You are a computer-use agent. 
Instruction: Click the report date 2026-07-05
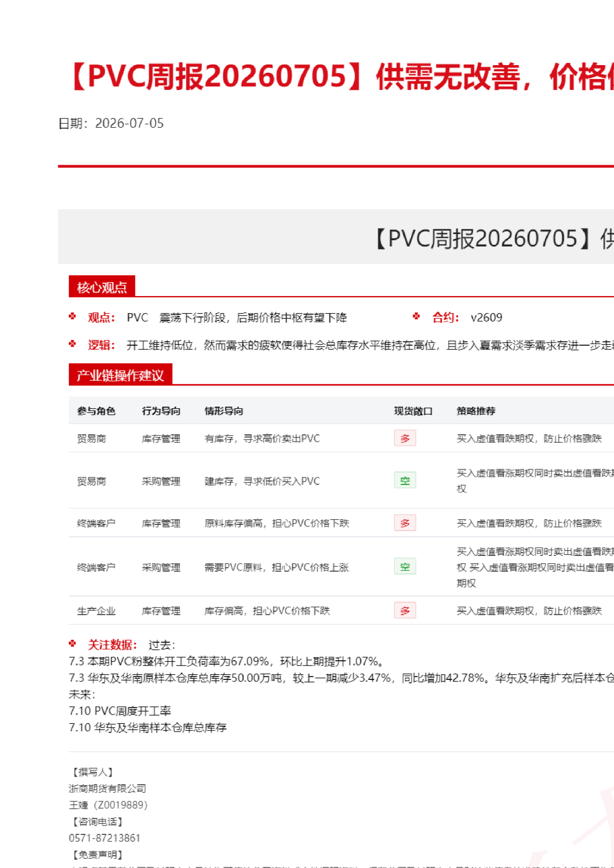pyautogui.click(x=129, y=123)
